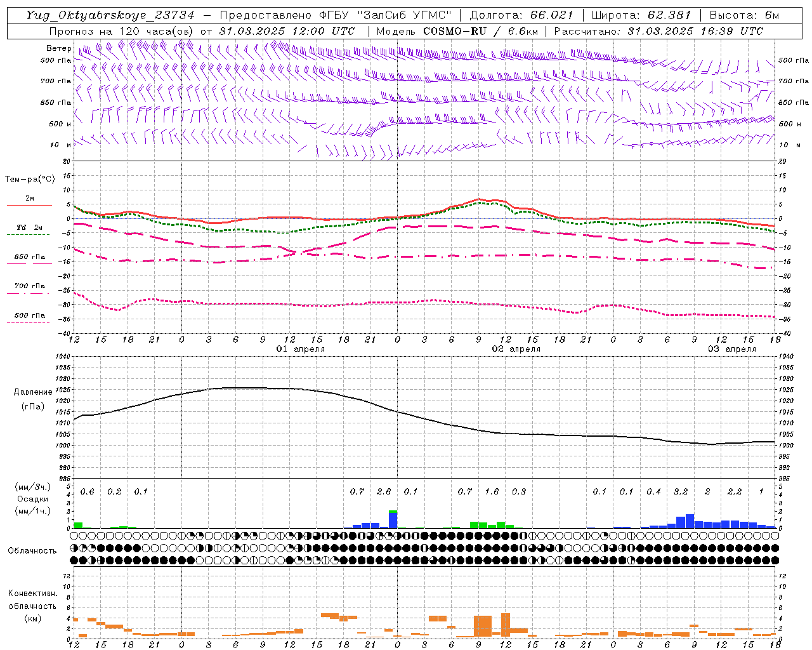The image size is (812, 650).
Task: Click the 10 м wind level label on left
Action: point(60,145)
